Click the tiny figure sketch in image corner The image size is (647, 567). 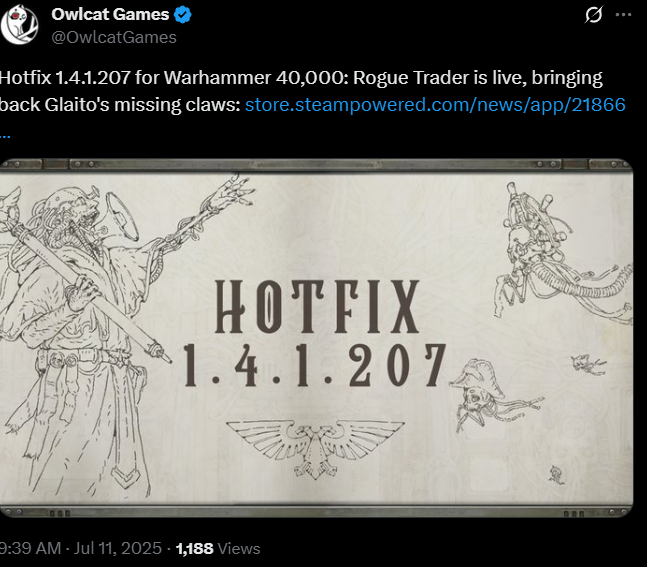point(557,475)
